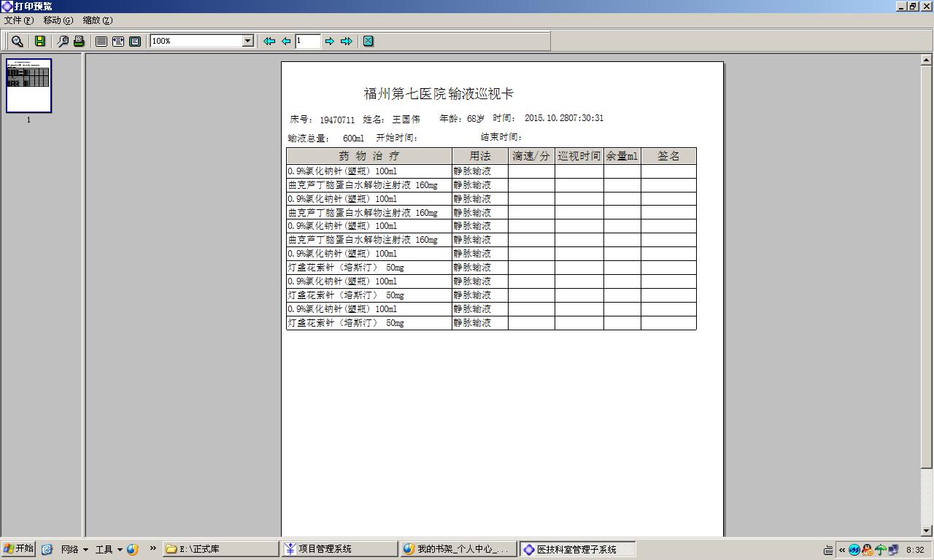
Task: Click the keyboard input method tray icon
Action: 828,550
